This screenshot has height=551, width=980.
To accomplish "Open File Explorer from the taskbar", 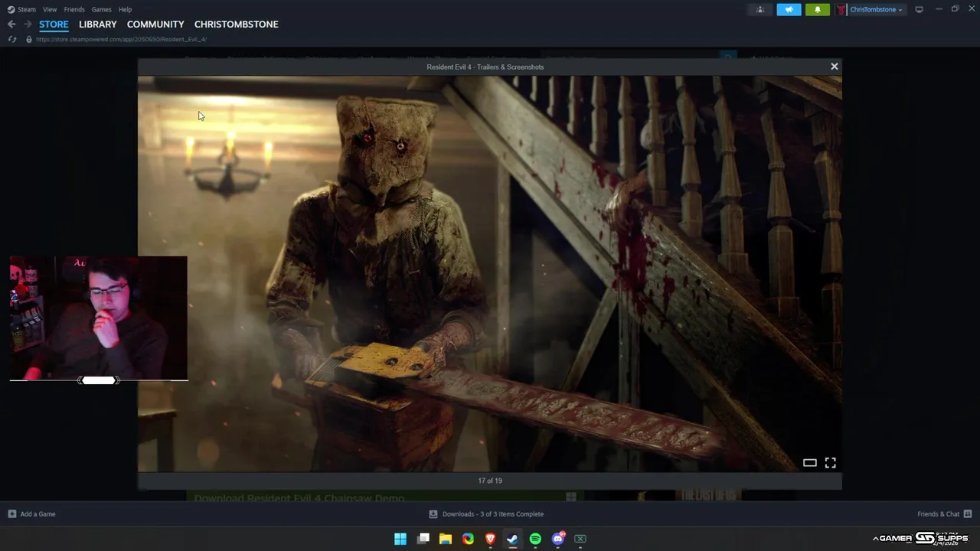I will (x=446, y=539).
